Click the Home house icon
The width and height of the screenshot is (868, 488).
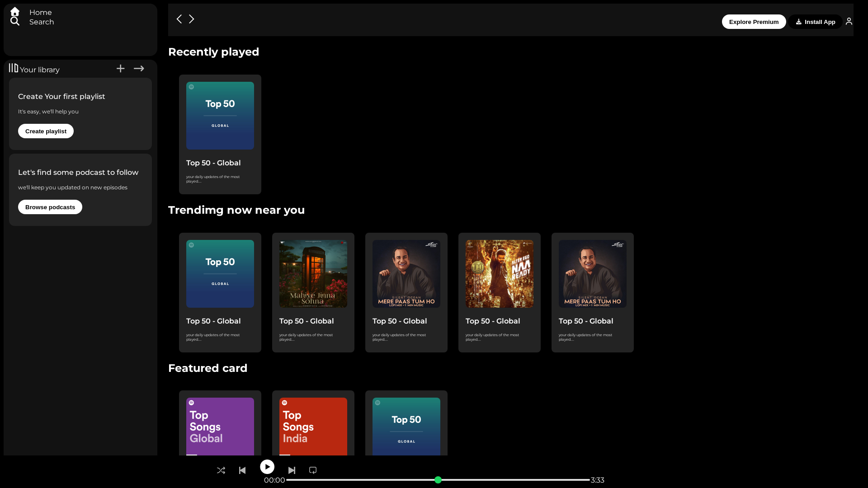pyautogui.click(x=15, y=12)
